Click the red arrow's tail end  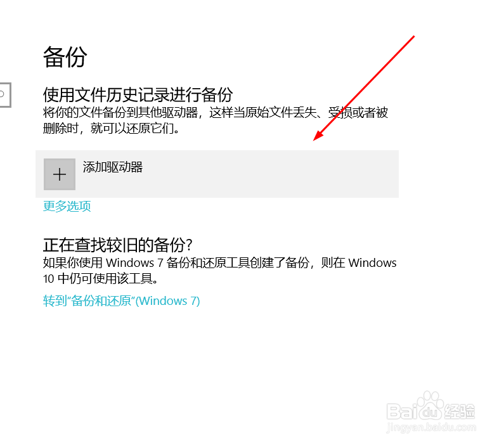pos(413,37)
